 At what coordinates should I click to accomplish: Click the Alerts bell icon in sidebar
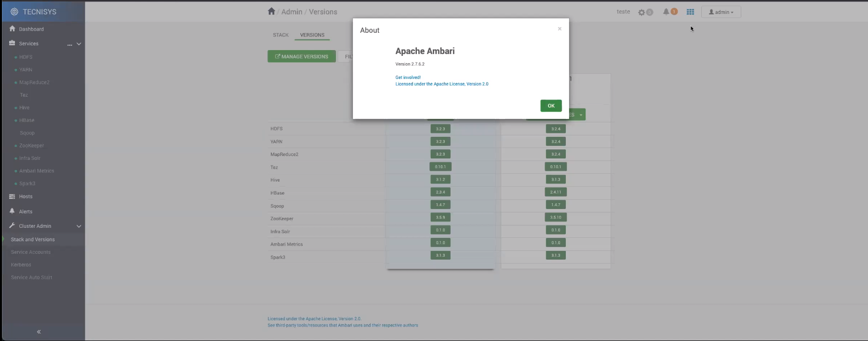(13, 211)
